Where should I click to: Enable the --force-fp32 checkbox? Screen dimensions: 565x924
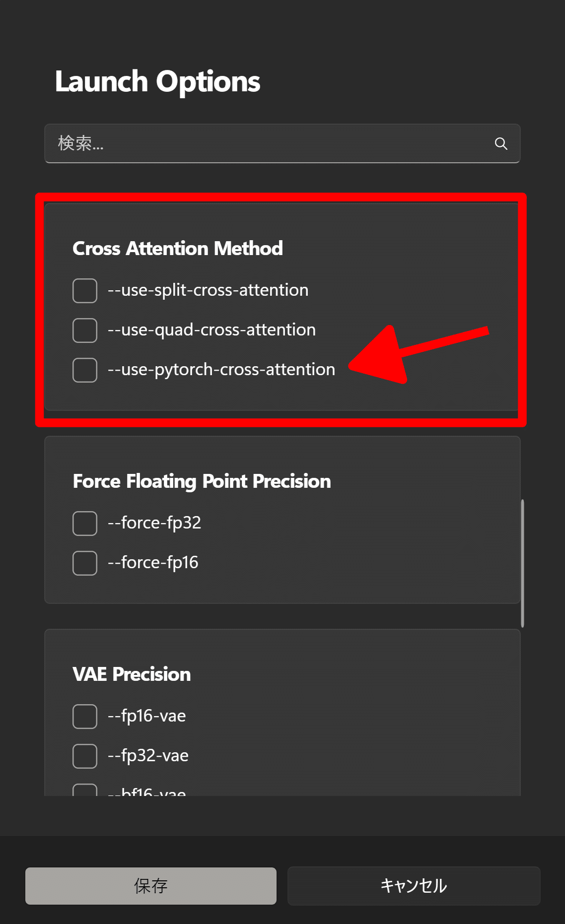tap(85, 524)
